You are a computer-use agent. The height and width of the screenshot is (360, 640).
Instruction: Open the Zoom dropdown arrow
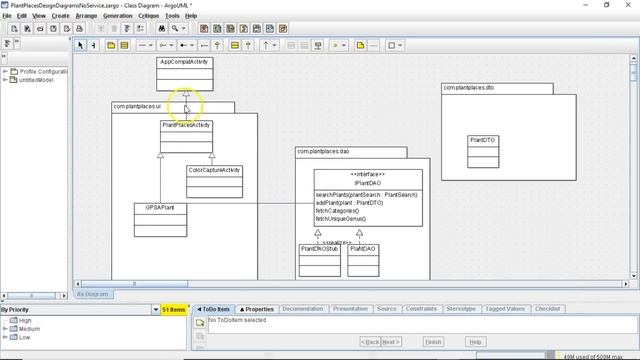pyautogui.click(x=184, y=29)
